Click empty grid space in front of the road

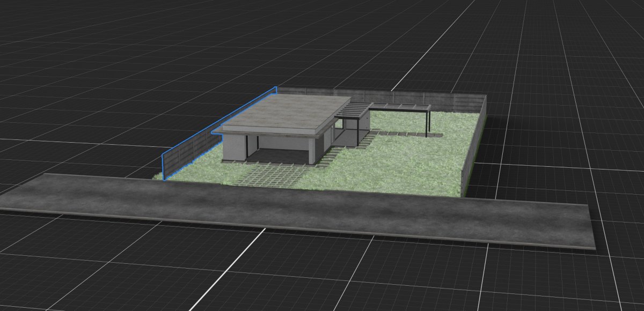tap(322, 273)
